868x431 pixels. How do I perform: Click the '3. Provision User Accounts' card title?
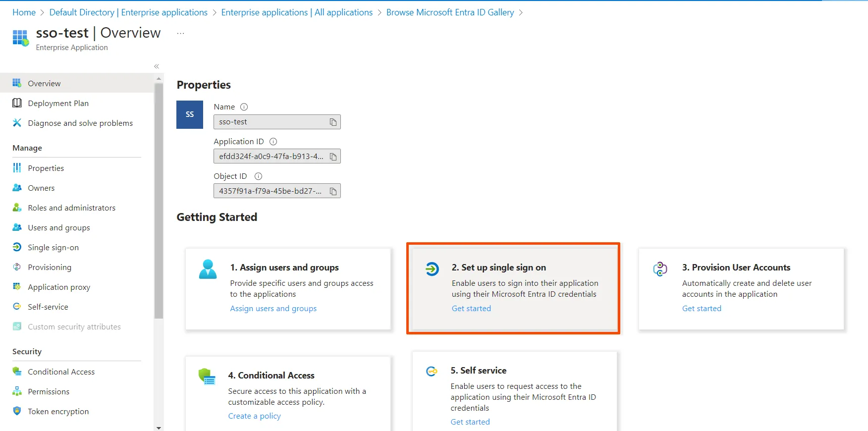coord(736,267)
